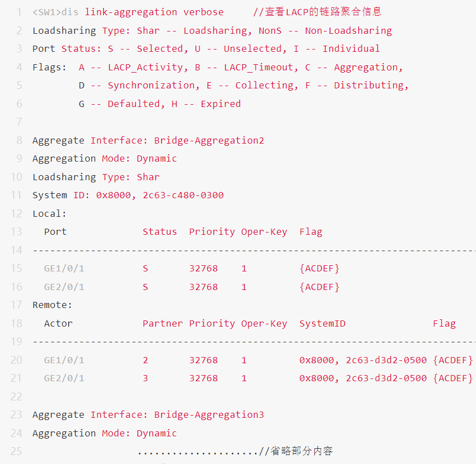Click line number 8 in the gutter

[x=20, y=140]
